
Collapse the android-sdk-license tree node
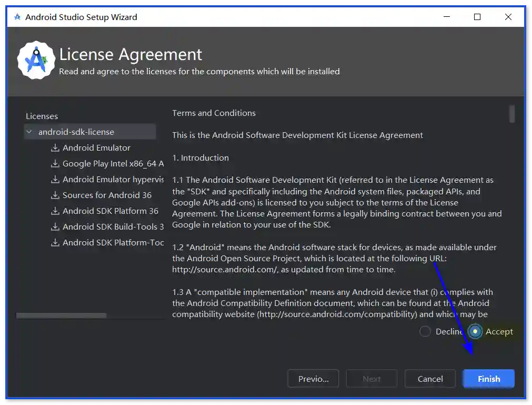coord(29,132)
